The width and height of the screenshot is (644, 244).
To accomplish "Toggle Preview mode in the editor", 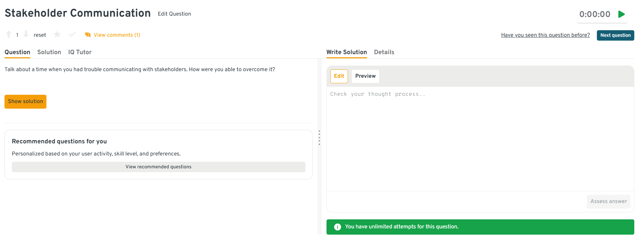I will tap(365, 76).
